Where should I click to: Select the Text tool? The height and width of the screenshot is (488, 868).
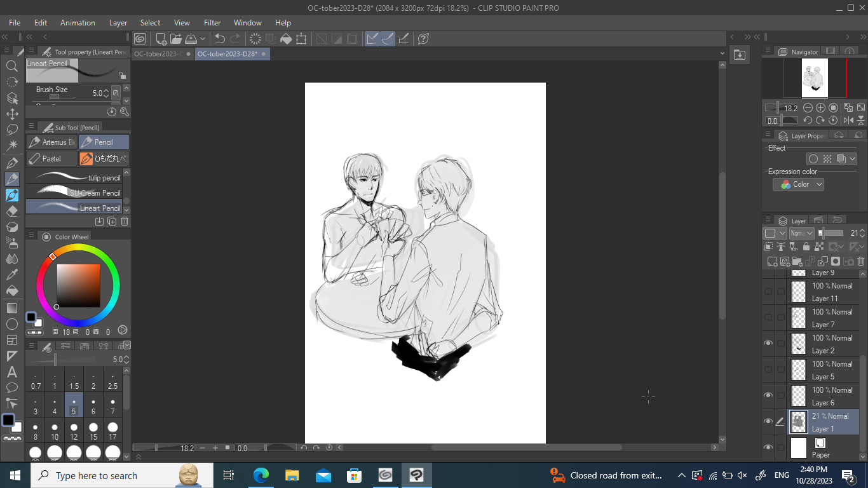coord(12,372)
